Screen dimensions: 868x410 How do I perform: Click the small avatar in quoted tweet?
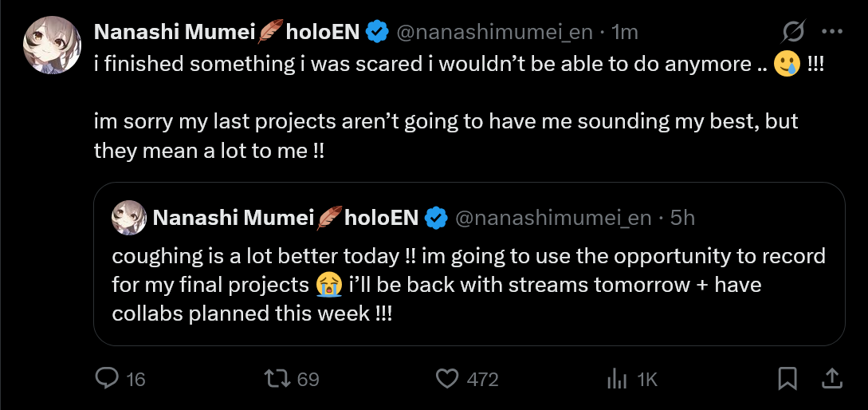[128, 217]
